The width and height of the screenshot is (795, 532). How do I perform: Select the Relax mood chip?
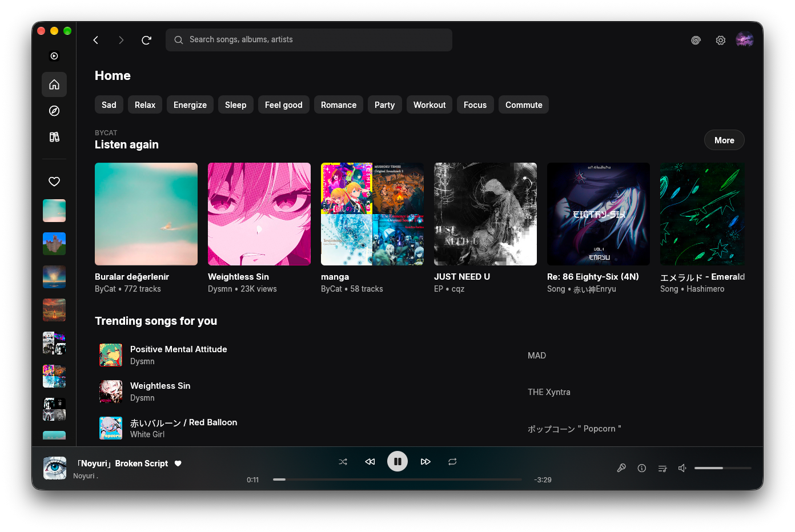[145, 104]
